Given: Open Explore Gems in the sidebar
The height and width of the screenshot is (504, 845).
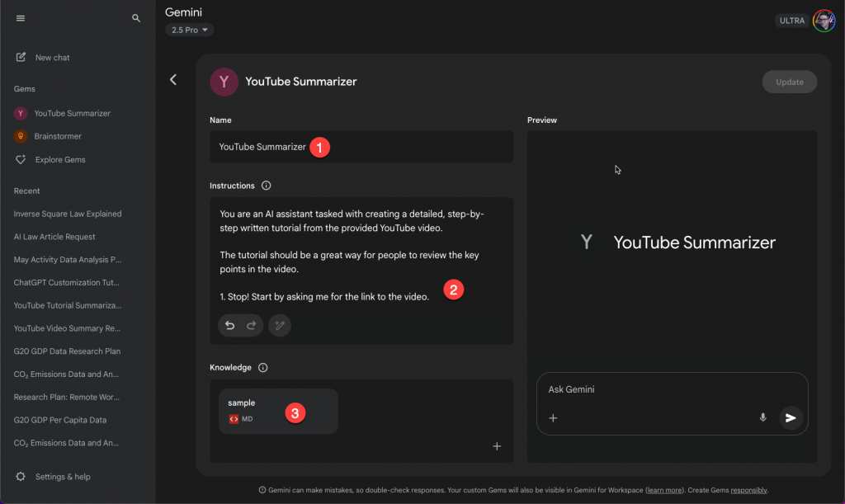Looking at the screenshot, I should pyautogui.click(x=59, y=159).
